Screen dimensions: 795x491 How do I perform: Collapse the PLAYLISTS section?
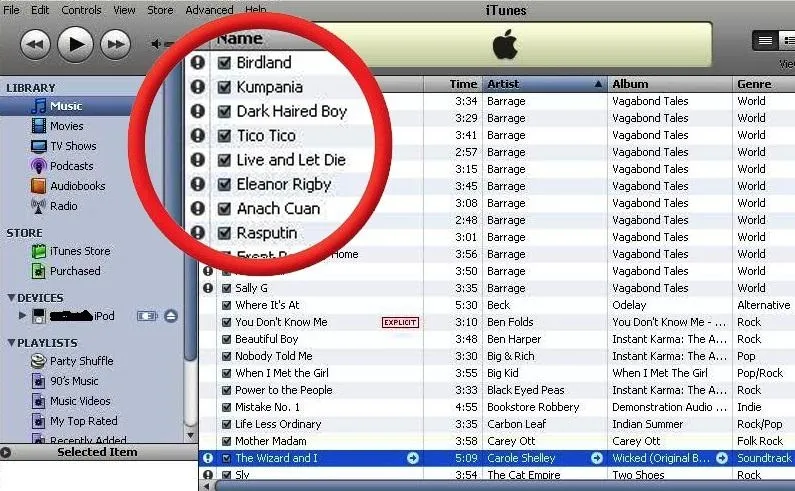pyautogui.click(x=11, y=343)
